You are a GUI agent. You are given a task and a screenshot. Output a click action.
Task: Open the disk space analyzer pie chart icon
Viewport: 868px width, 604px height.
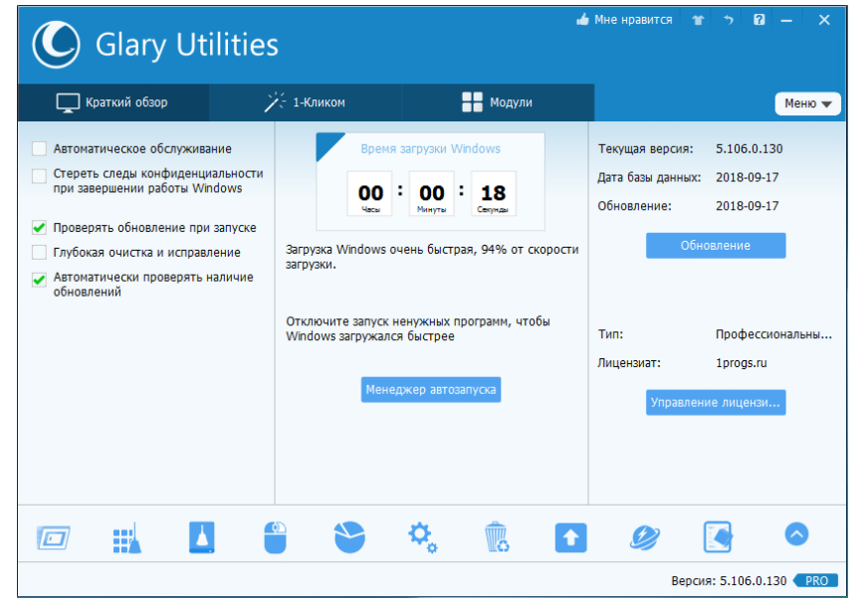349,537
